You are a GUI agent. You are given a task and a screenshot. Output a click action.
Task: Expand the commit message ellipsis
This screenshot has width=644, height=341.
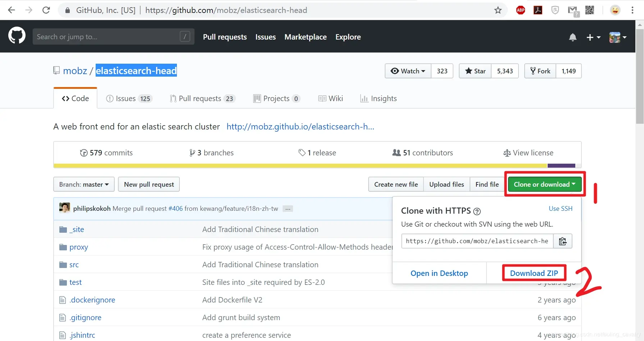288,209
